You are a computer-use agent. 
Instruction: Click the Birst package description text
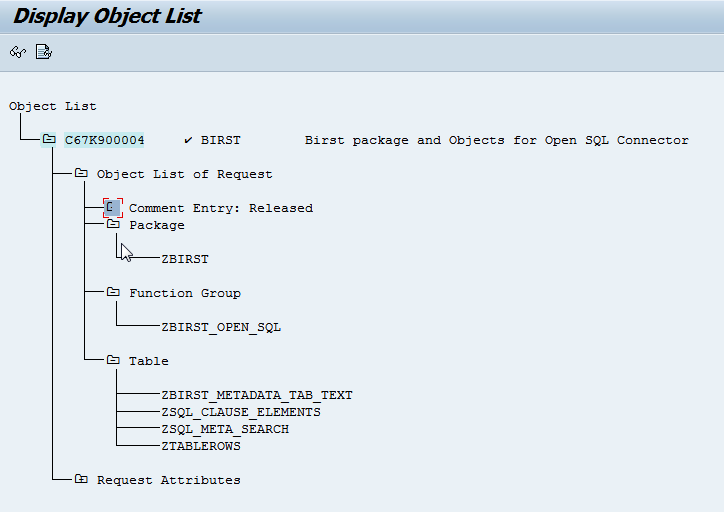pyautogui.click(x=496, y=140)
